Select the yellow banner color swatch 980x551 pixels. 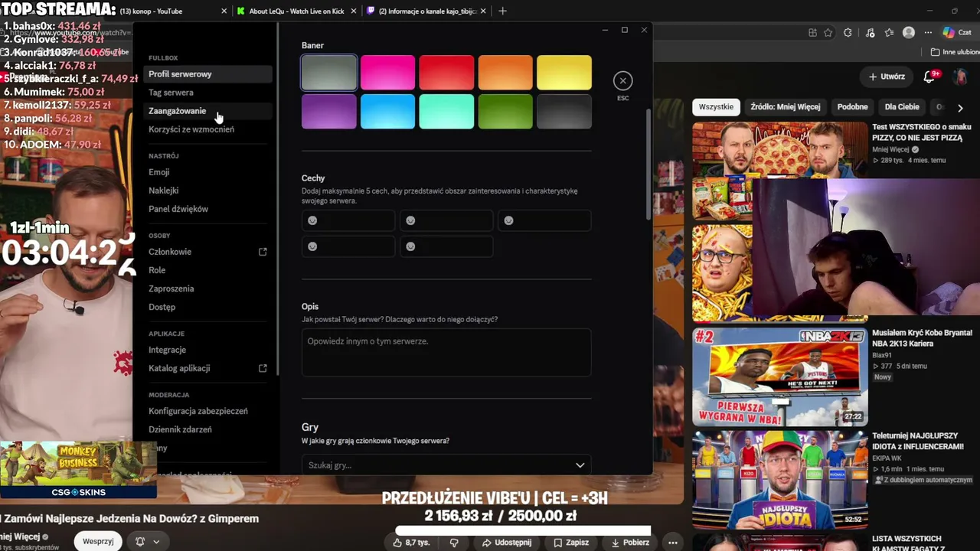click(564, 73)
